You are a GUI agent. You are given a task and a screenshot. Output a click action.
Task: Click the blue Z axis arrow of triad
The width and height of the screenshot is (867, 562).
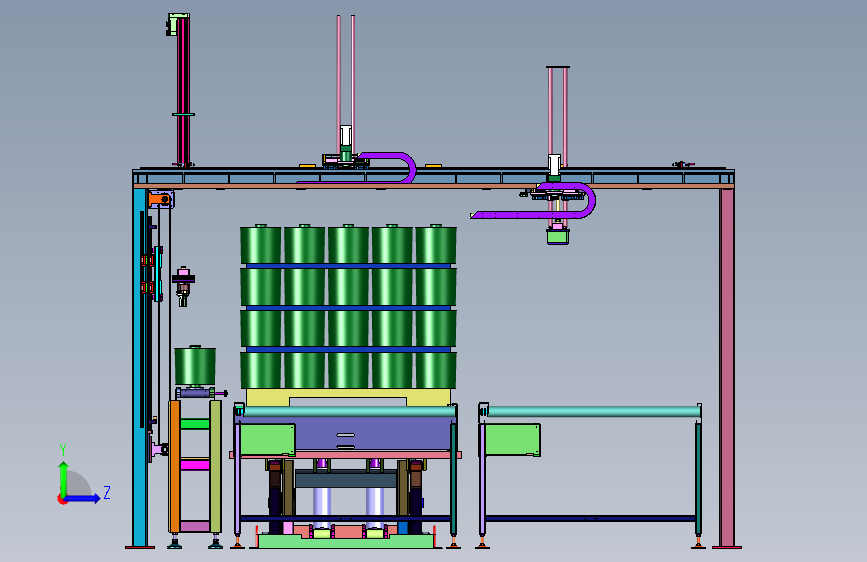[83, 498]
